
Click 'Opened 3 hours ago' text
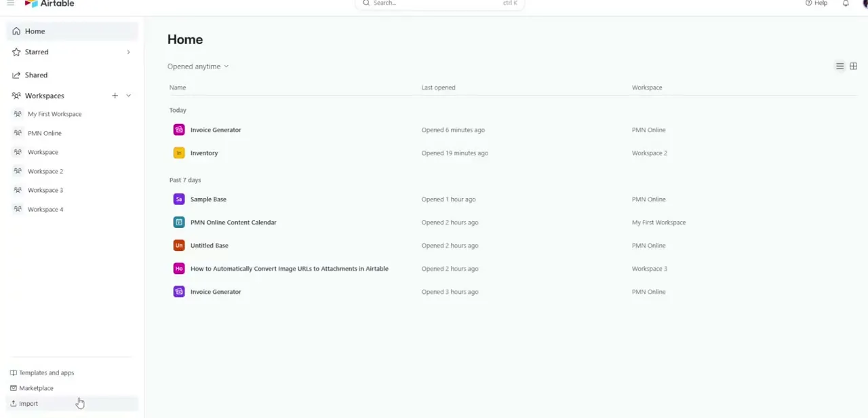pyautogui.click(x=450, y=291)
